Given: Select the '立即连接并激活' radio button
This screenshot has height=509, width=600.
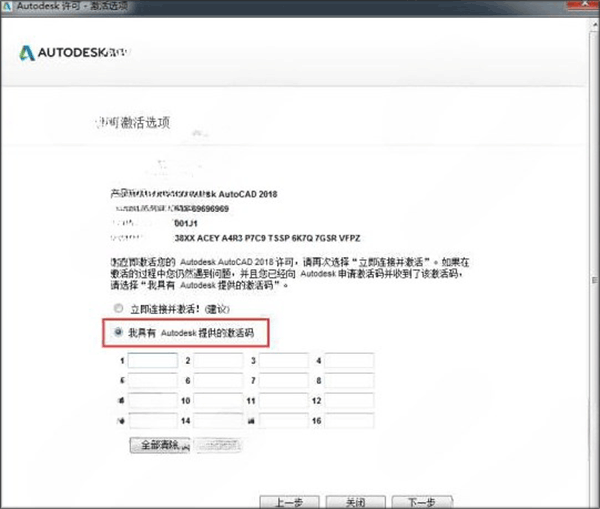Looking at the screenshot, I should (x=119, y=308).
